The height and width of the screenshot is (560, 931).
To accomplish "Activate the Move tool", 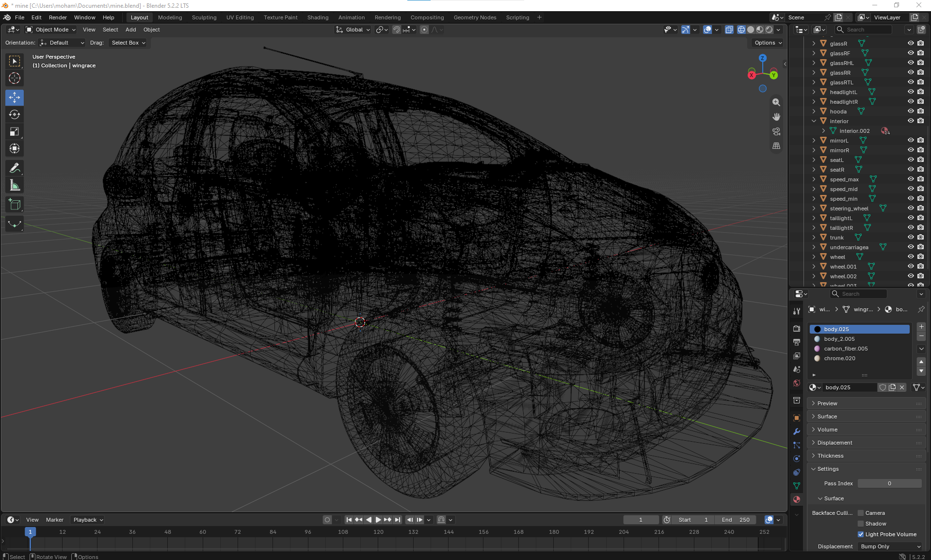I will pos(15,97).
